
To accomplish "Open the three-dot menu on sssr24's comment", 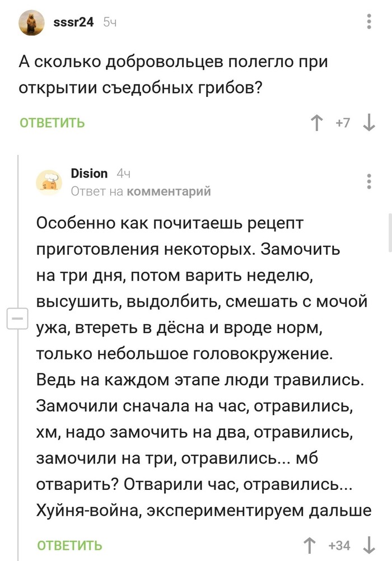I will 368,21.
